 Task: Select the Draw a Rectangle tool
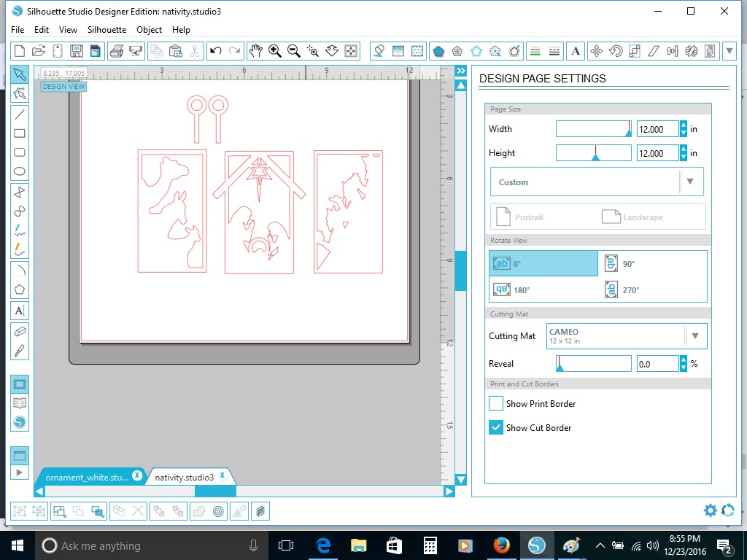pyautogui.click(x=20, y=133)
